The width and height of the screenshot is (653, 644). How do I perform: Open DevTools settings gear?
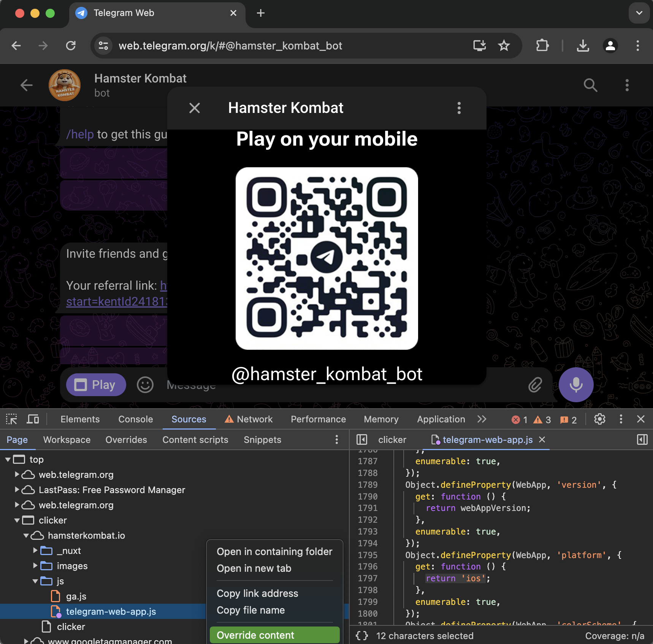tap(600, 419)
